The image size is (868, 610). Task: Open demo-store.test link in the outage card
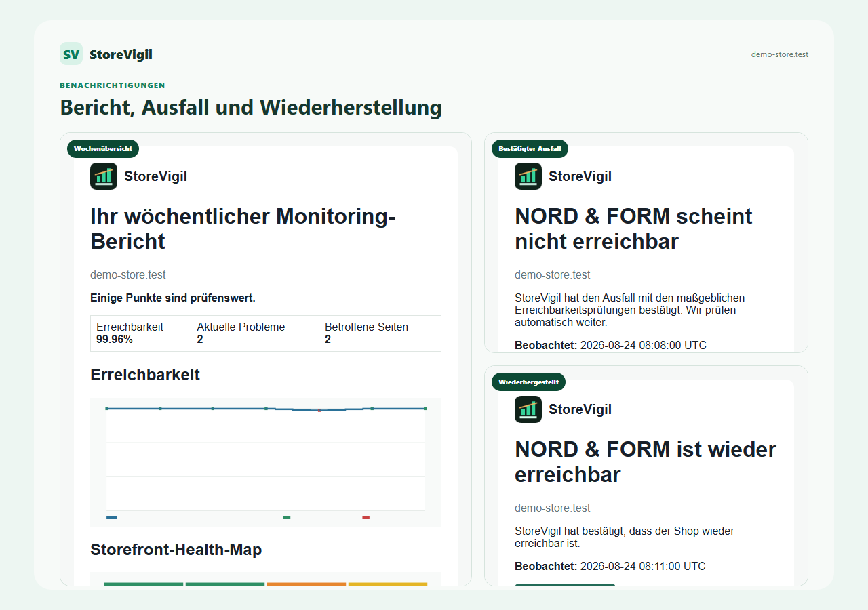coord(553,275)
